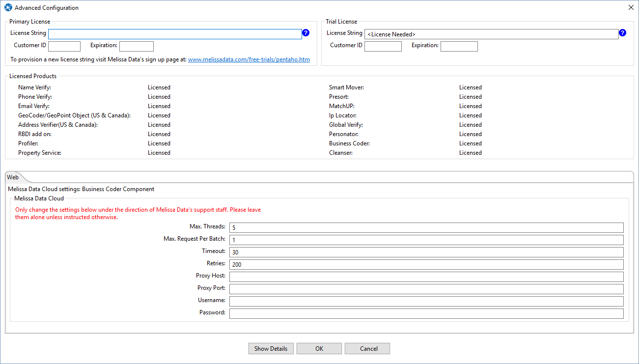Click the Primary License help icon
Image resolution: width=639 pixels, height=364 pixels.
click(306, 33)
